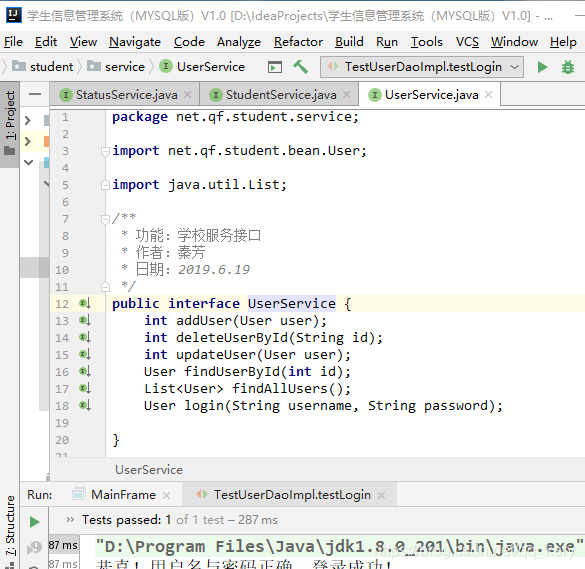Close the TestUserDaoImpl.testLogin run tab
The height and width of the screenshot is (569, 585).
tap(381, 495)
